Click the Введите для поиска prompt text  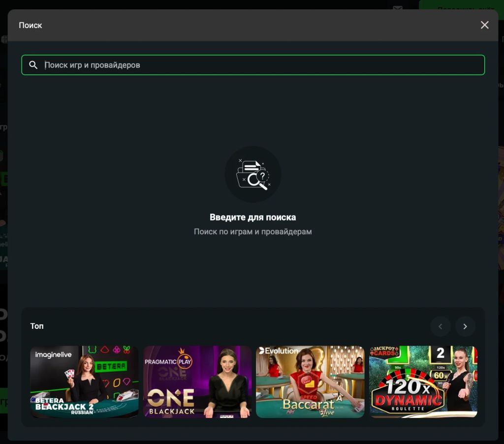point(252,217)
